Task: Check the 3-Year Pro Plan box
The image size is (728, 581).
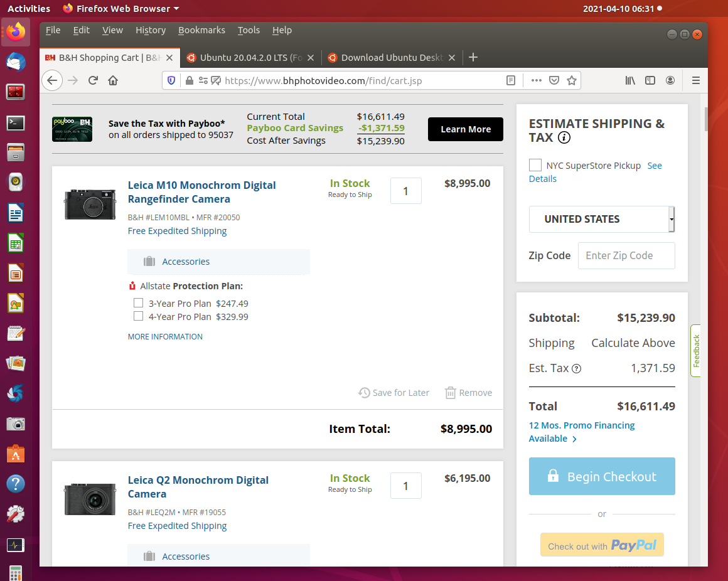Action: [139, 303]
